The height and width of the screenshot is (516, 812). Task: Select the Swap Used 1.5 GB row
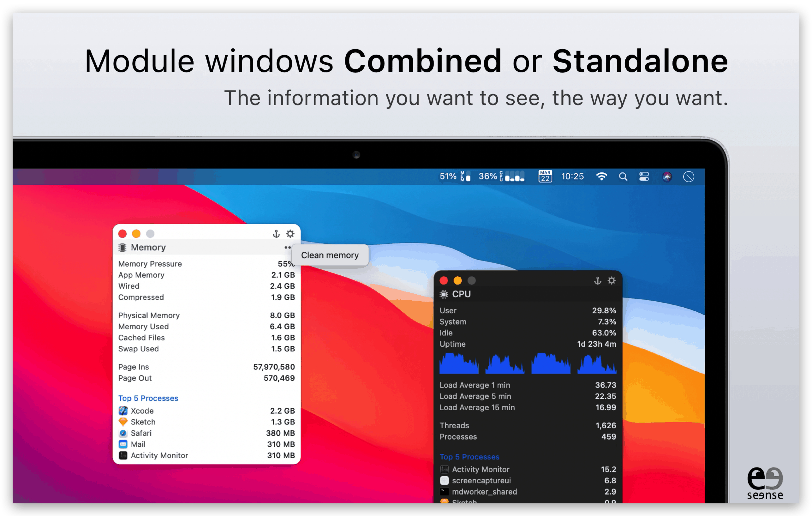tap(206, 349)
